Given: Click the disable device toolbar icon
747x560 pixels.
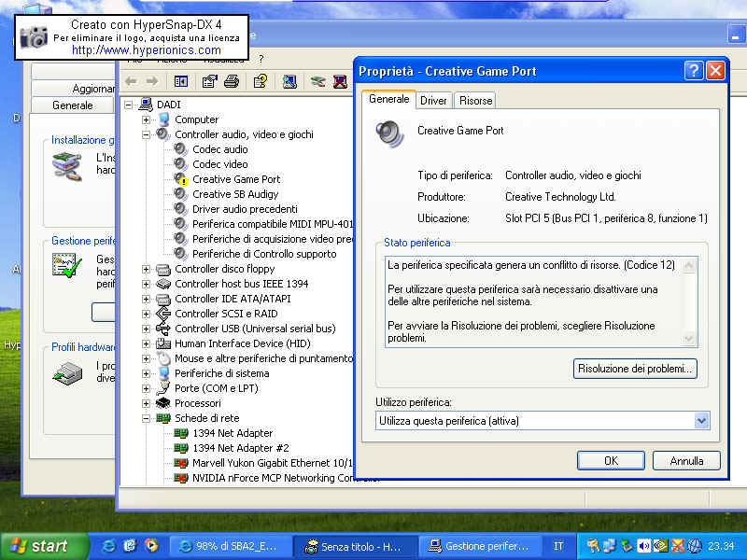Looking at the screenshot, I should 317,82.
